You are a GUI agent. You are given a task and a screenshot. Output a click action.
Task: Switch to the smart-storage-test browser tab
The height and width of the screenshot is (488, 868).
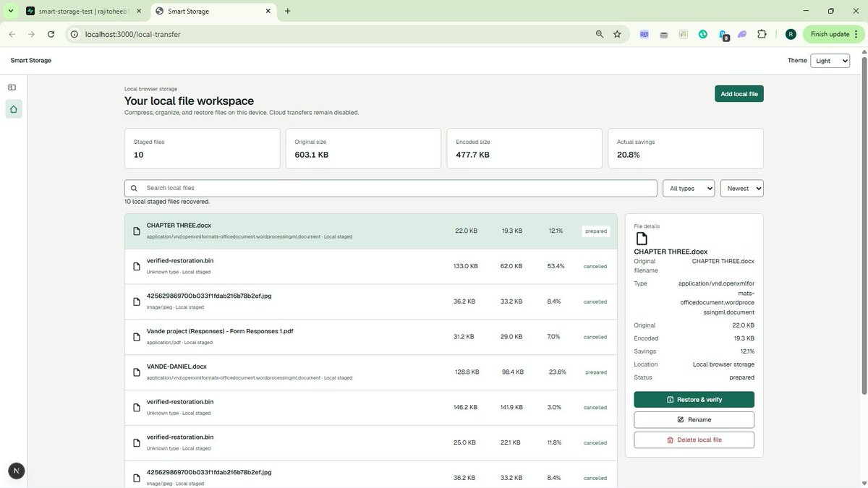84,12
